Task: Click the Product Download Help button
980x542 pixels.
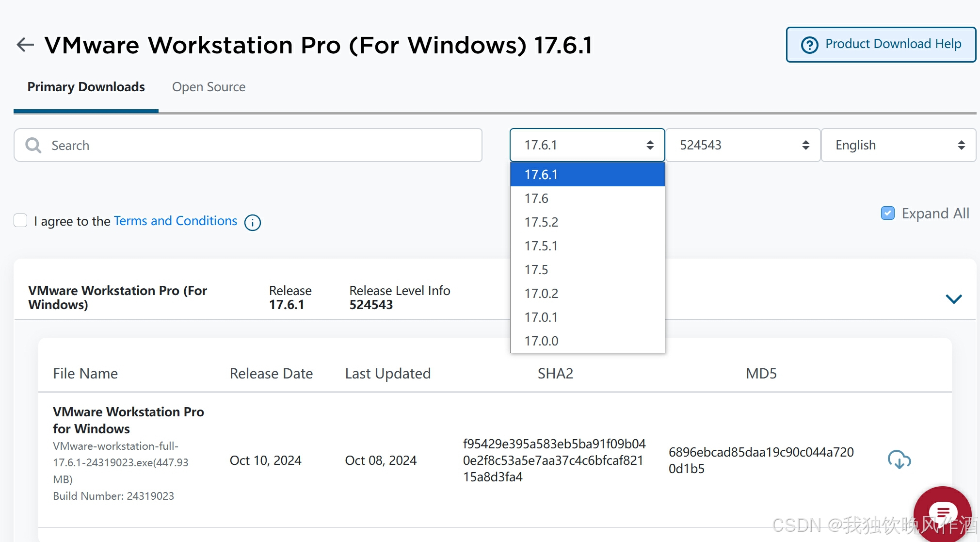Action: pos(881,44)
